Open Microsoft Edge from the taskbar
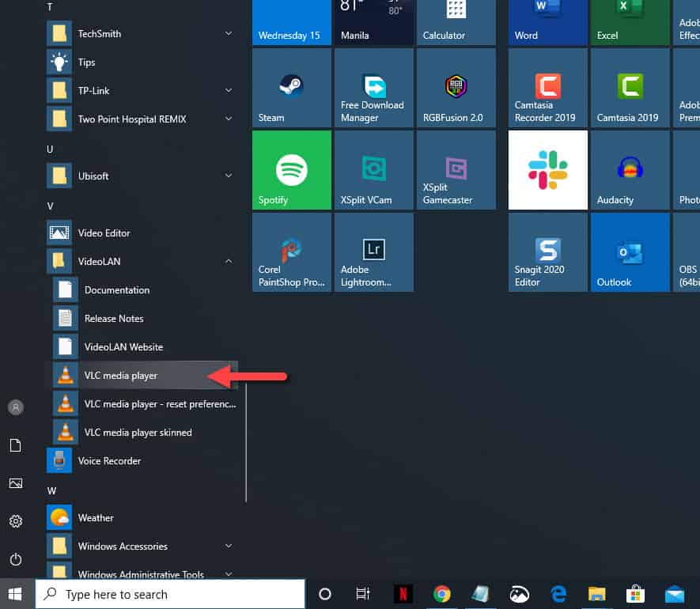Viewport: 700px width, 609px height. click(558, 594)
